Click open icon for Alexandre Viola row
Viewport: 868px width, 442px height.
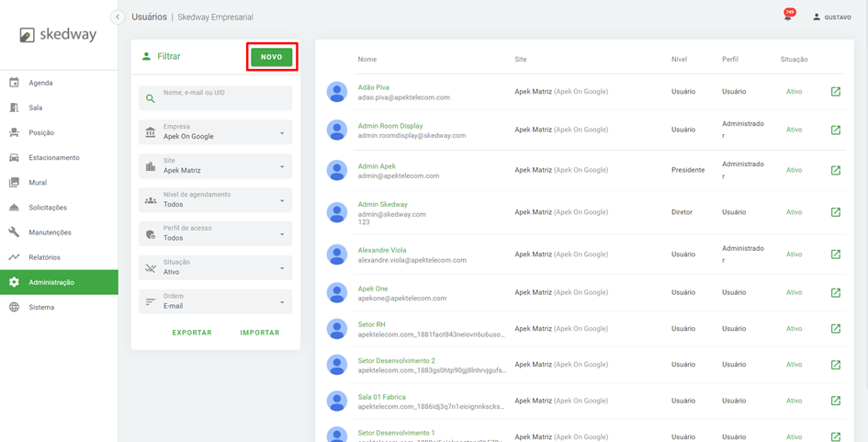[x=835, y=255]
